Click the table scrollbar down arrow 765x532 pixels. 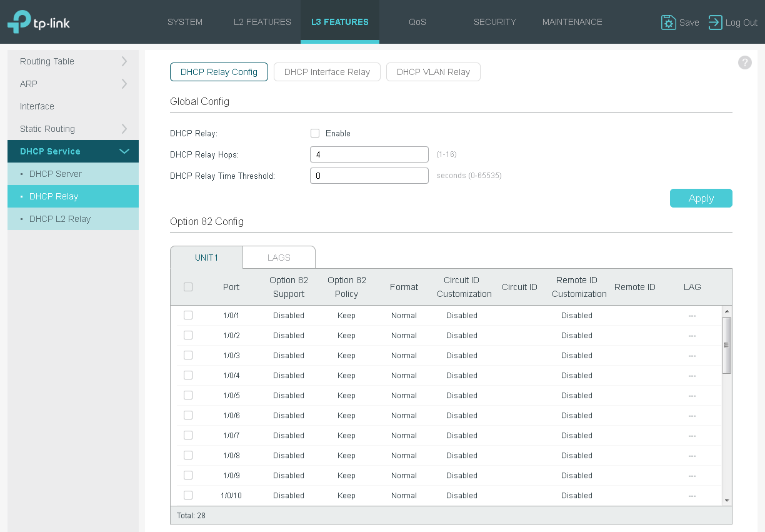click(x=726, y=501)
